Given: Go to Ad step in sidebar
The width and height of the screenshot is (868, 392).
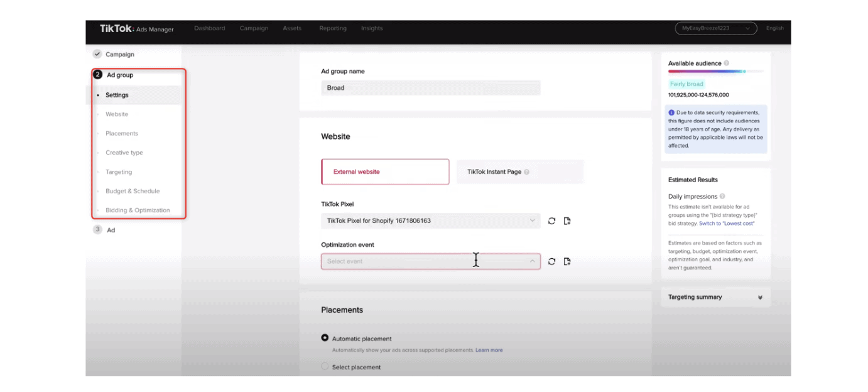Looking at the screenshot, I should pyautogui.click(x=111, y=230).
